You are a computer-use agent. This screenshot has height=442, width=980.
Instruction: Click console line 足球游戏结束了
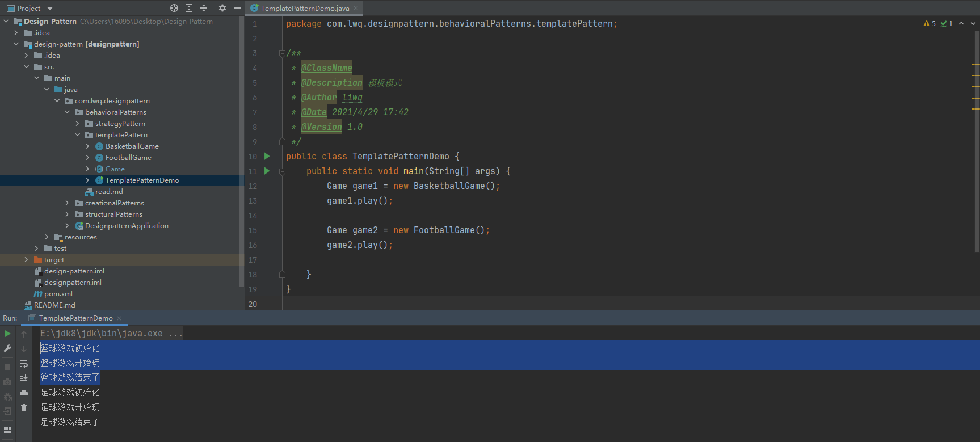coord(70,422)
